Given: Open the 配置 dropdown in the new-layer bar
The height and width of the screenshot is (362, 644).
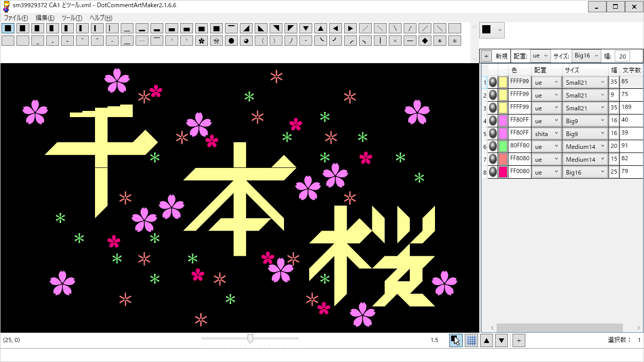Looking at the screenshot, I should [540, 55].
